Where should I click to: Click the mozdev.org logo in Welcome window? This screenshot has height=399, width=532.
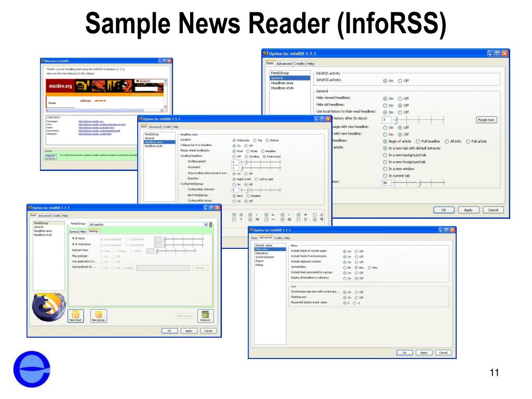60,86
